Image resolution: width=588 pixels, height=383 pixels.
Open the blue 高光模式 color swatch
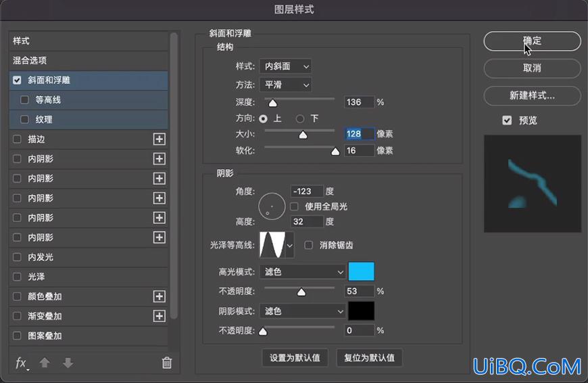[361, 271]
